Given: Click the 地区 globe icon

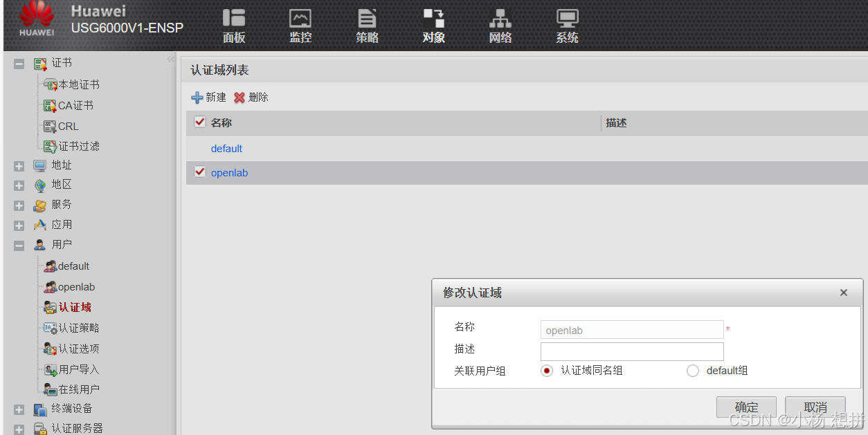Looking at the screenshot, I should tap(40, 185).
